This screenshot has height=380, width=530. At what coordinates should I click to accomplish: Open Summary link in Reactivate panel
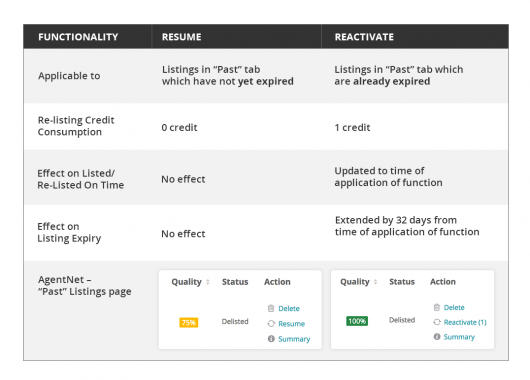[x=459, y=337]
